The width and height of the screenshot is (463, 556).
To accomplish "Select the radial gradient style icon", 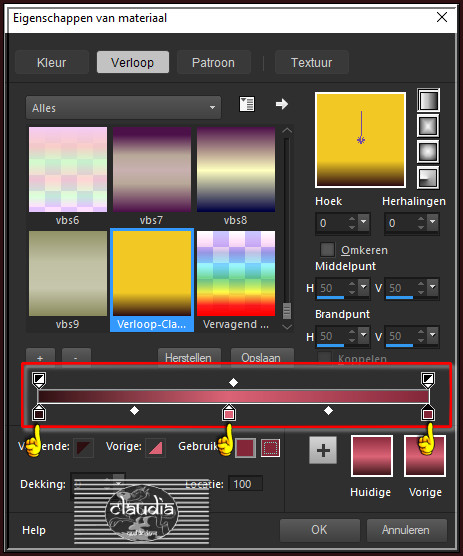I will (428, 177).
